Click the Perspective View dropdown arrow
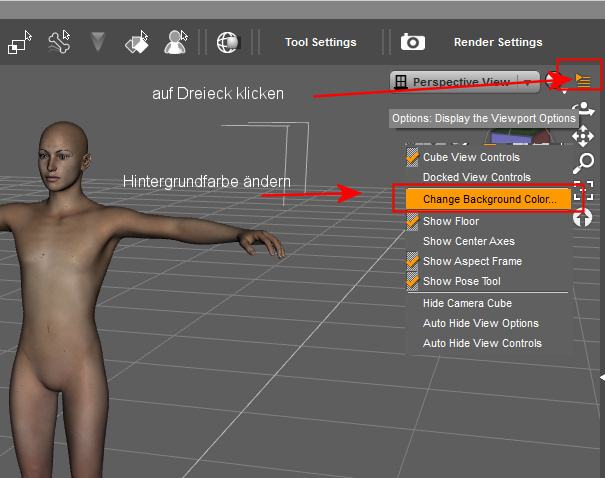 pyautogui.click(x=528, y=82)
